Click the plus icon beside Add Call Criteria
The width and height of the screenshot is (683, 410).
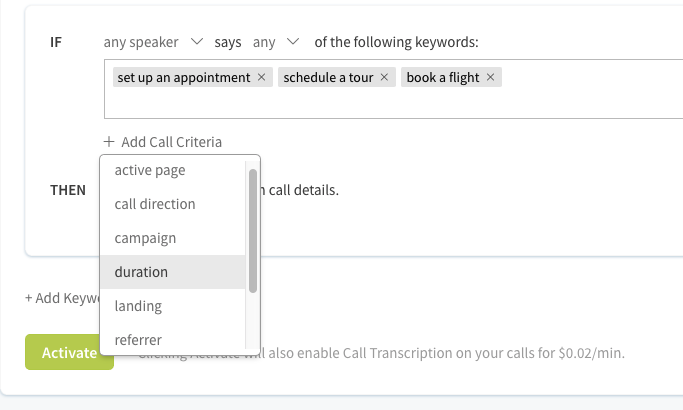109,142
